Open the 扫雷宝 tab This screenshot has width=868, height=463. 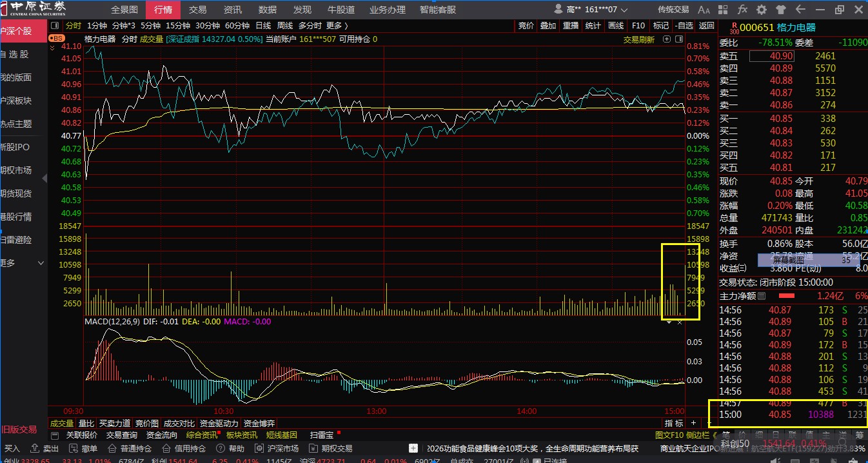coord(322,435)
